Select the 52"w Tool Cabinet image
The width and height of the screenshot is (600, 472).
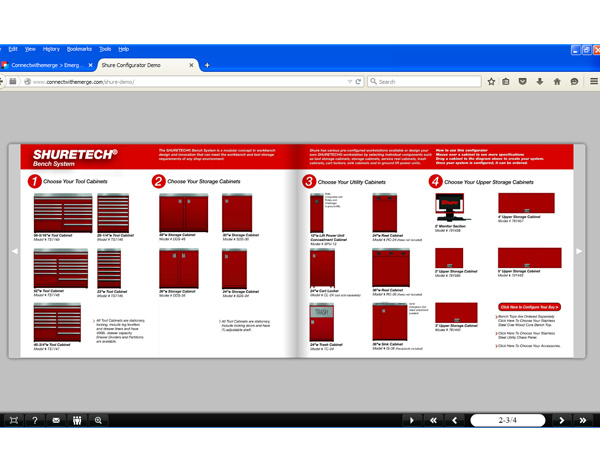(61, 268)
